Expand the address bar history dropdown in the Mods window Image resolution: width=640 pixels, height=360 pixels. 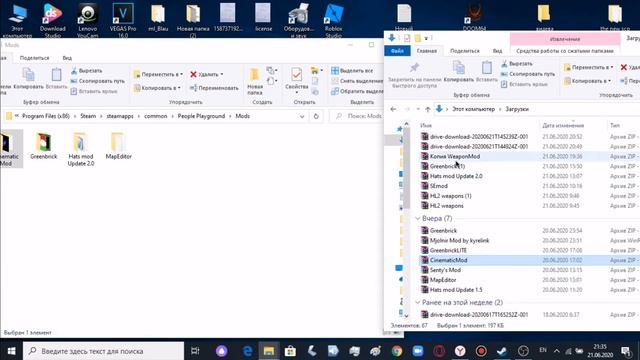[x=302, y=116]
